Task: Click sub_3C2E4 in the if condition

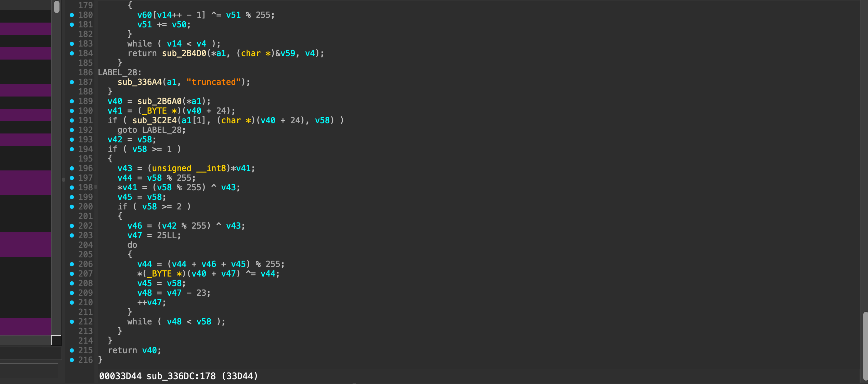Action: coord(155,120)
